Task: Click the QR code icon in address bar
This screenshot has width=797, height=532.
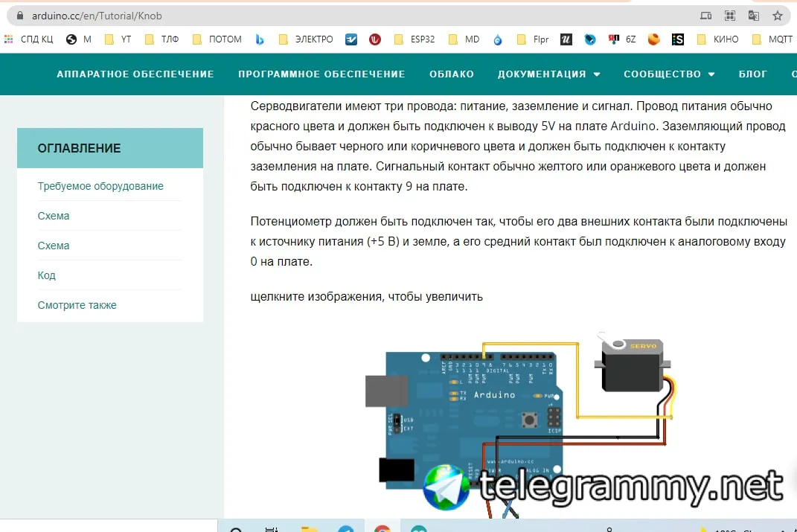Action: [x=730, y=16]
